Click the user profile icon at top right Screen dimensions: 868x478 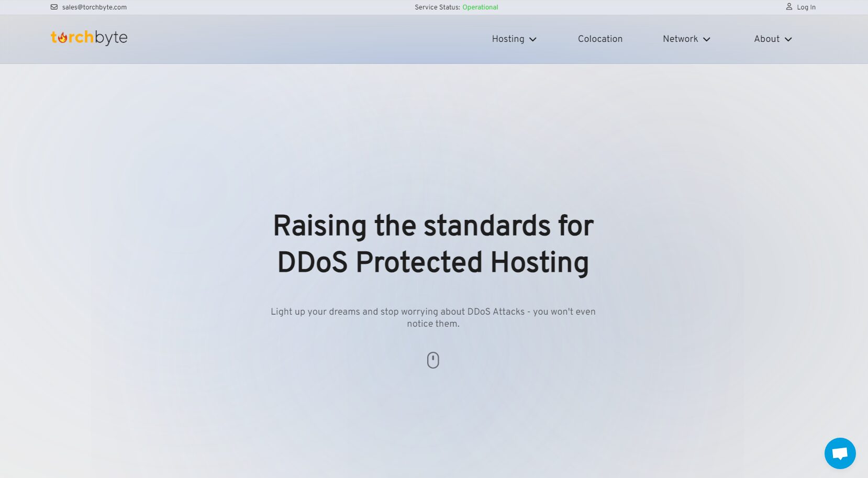(x=789, y=7)
